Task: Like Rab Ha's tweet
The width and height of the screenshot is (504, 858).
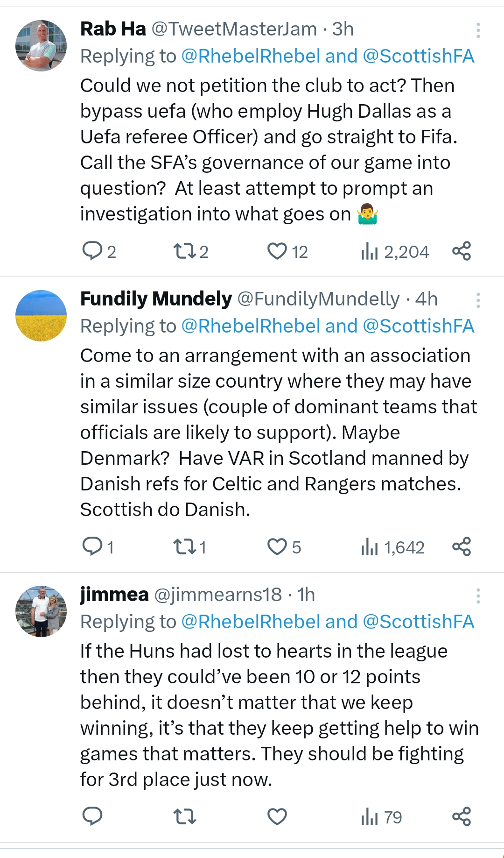Action: [277, 251]
